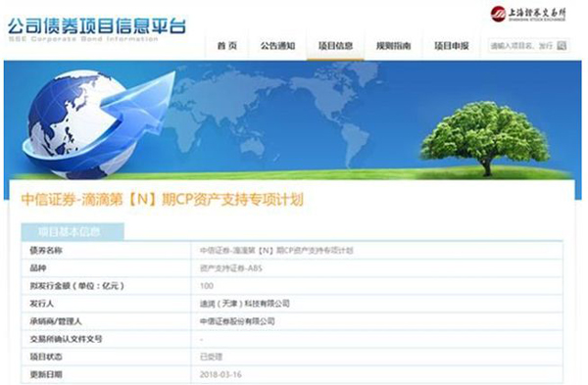This screenshot has height=385, width=588.
Task: Click the 公司债券项目信息平台 site logo
Action: coord(97,29)
